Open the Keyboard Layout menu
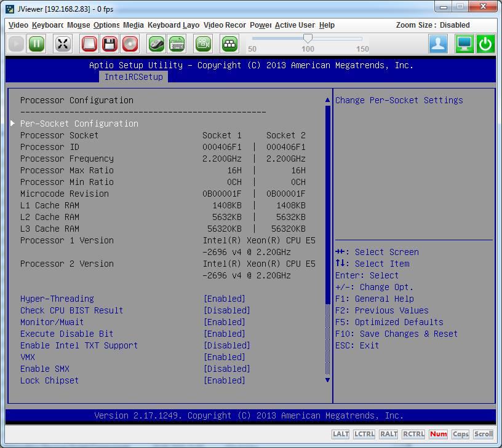The height and width of the screenshot is (448, 502). click(173, 25)
